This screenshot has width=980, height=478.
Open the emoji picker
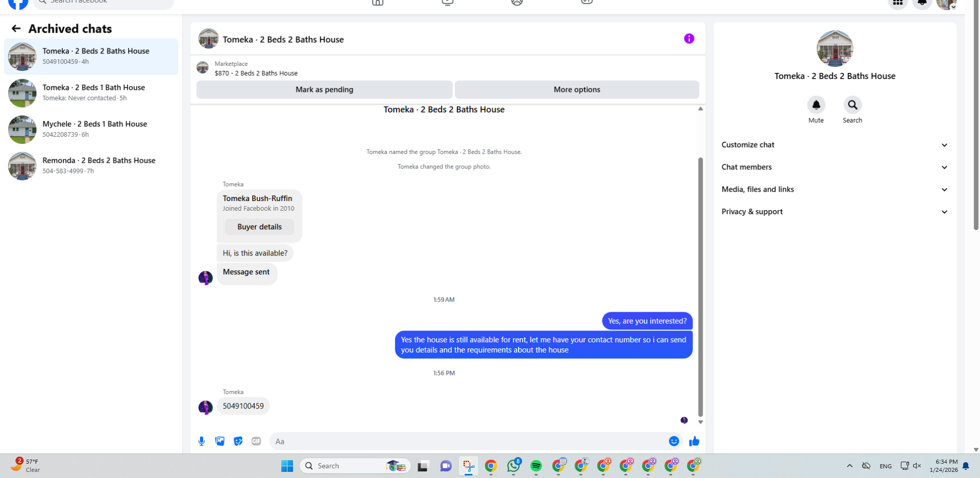coord(674,441)
